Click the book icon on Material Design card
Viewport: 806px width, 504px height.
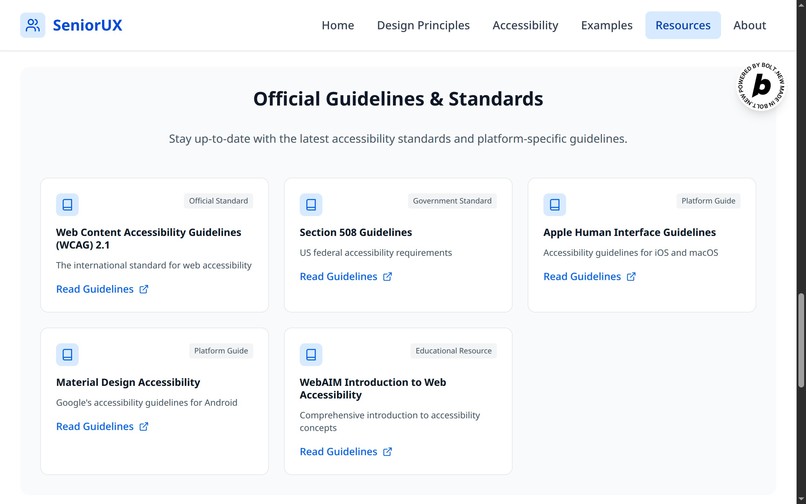(67, 355)
